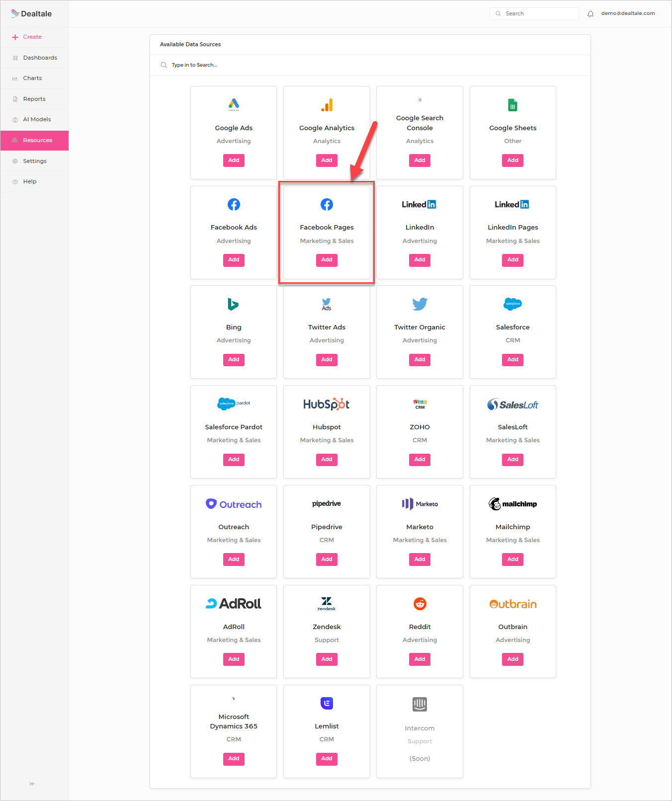Click the Google Search Console icon
The height and width of the screenshot is (801, 672).
click(x=420, y=100)
